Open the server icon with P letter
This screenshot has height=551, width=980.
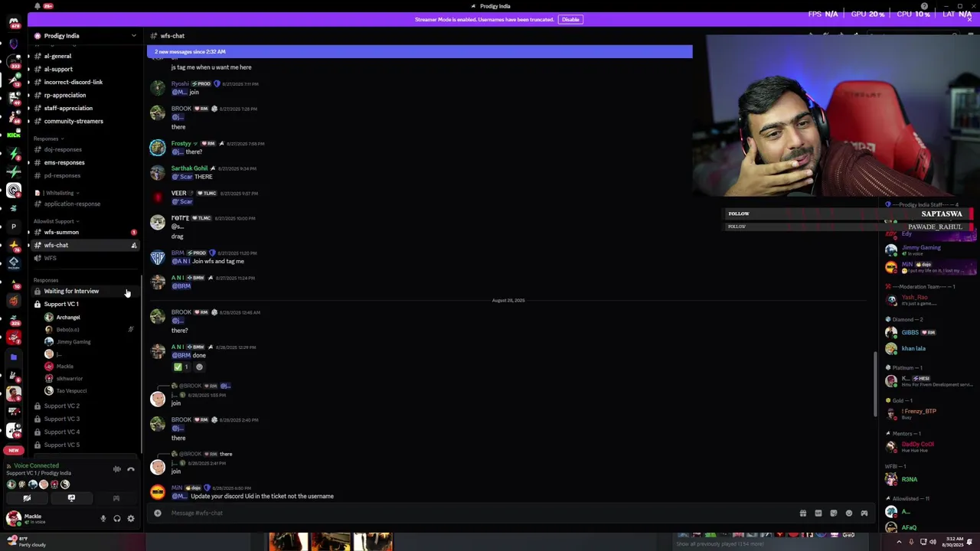(13, 227)
